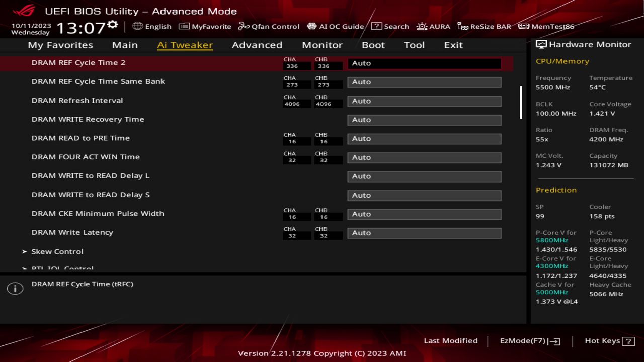Click the Search question-mark icon
This screenshot has height=362, width=644.
click(x=376, y=26)
